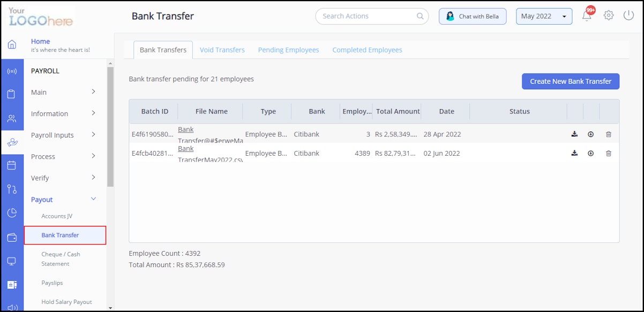Image resolution: width=644 pixels, height=312 pixels.
Task: Open the May 2022 month dropdown
Action: [x=544, y=16]
